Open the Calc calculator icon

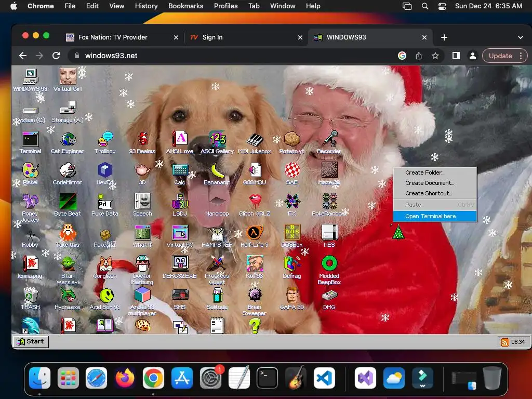tap(179, 174)
